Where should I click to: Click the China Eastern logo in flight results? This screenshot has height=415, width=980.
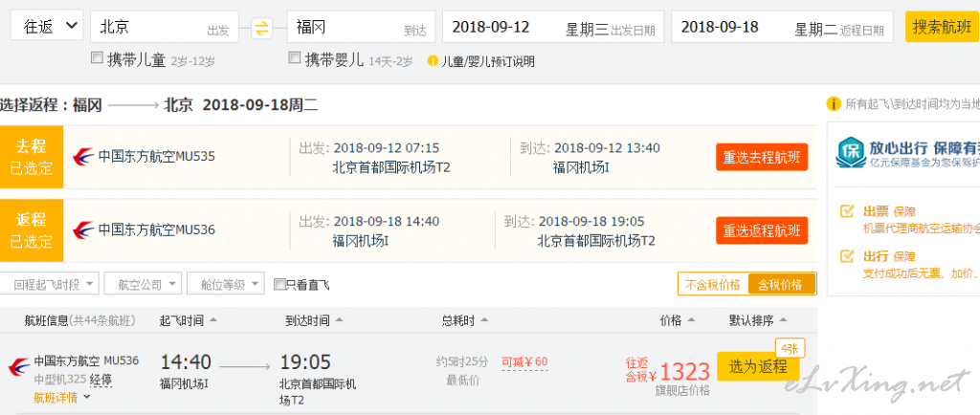[x=19, y=367]
